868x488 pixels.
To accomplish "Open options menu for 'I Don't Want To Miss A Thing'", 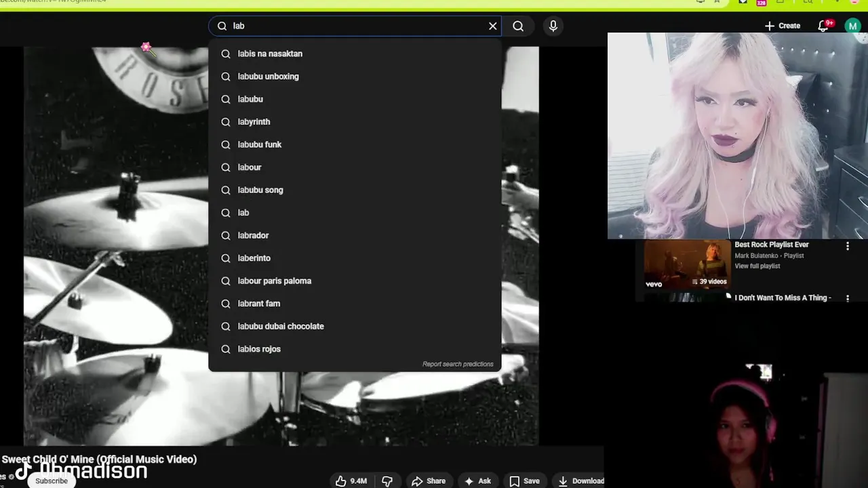I will 848,298.
